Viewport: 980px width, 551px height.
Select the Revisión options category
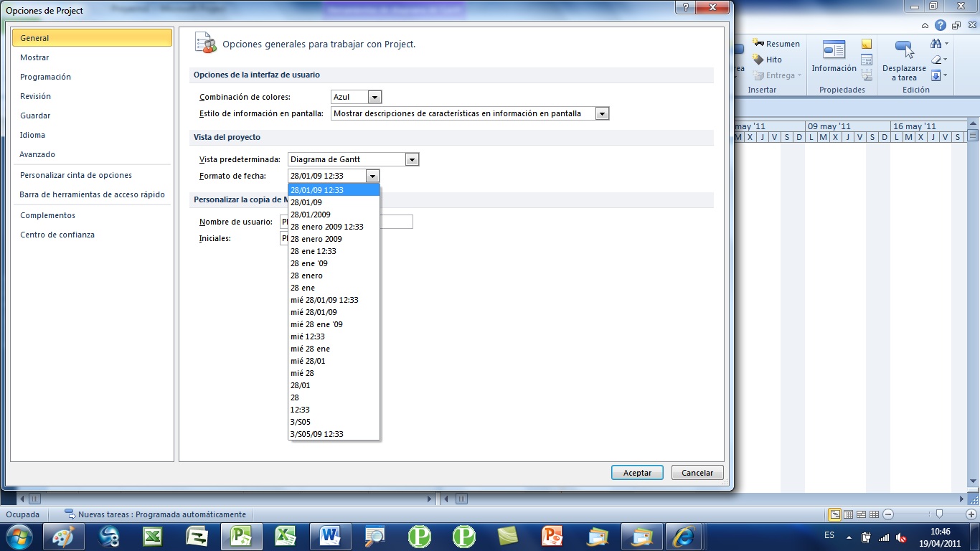click(93, 96)
